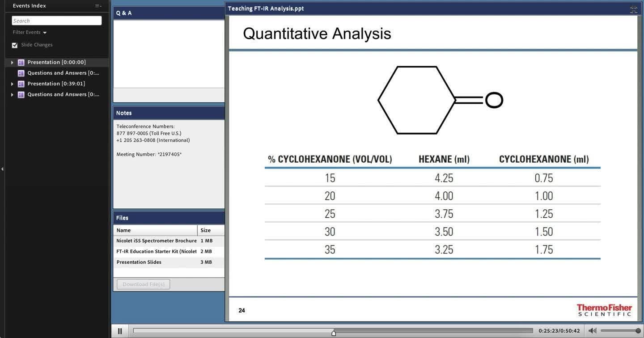Click the full-screen icon on slide window
The height and width of the screenshot is (338, 644).
click(633, 9)
